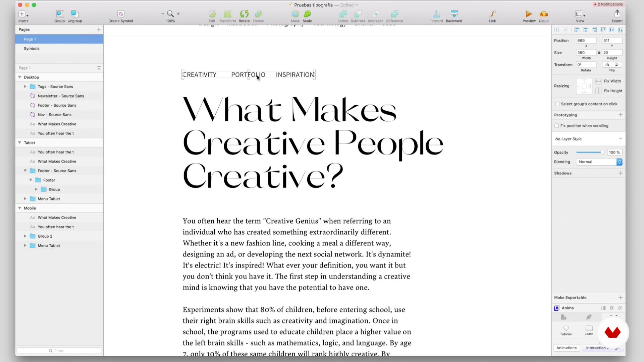The width and height of the screenshot is (644, 362).
Task: Click the Mask tool icon
Action: tap(295, 14)
